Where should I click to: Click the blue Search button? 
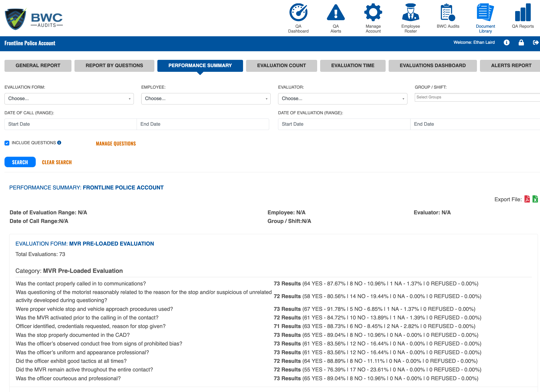[20, 162]
